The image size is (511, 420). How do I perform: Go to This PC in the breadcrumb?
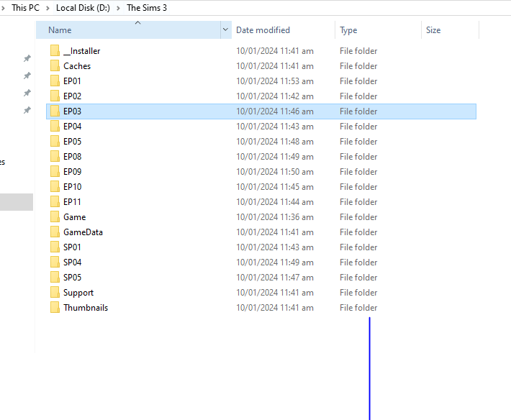pyautogui.click(x=25, y=8)
